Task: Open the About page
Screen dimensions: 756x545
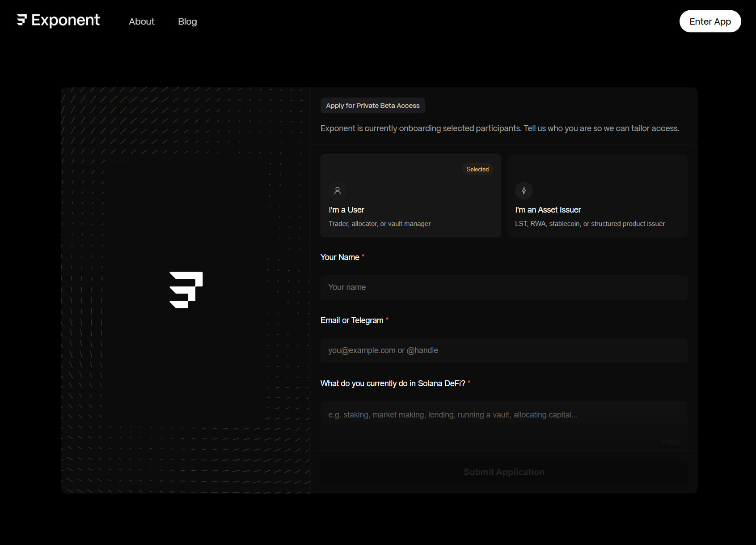Action: [x=141, y=21]
